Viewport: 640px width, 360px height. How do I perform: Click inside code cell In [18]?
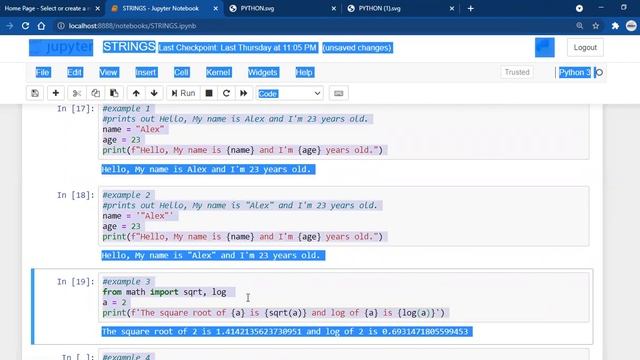pyautogui.click(x=344, y=216)
